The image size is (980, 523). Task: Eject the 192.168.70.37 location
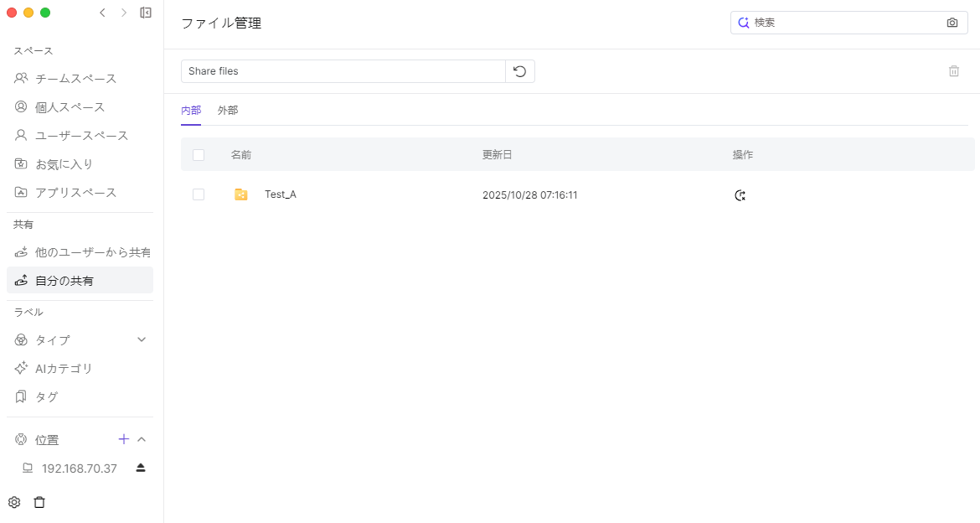point(141,468)
